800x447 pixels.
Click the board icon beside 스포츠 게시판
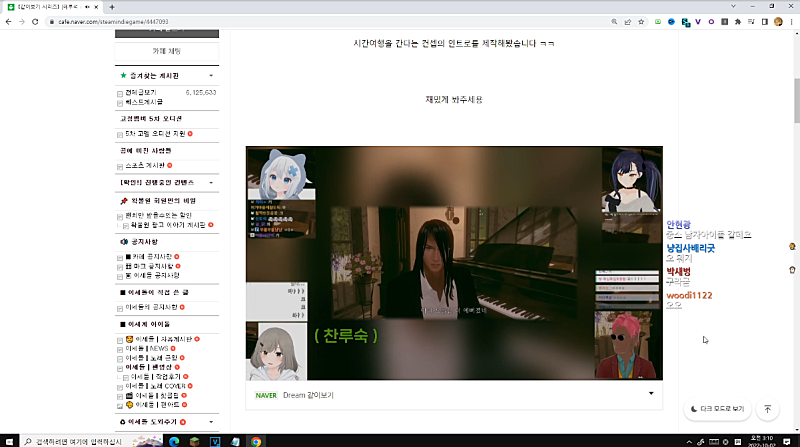click(x=120, y=166)
